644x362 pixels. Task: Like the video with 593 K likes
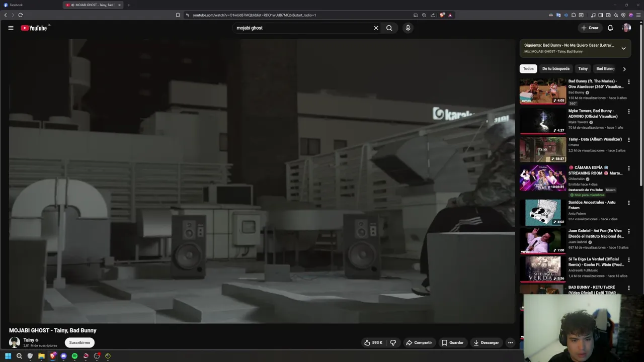(x=373, y=342)
